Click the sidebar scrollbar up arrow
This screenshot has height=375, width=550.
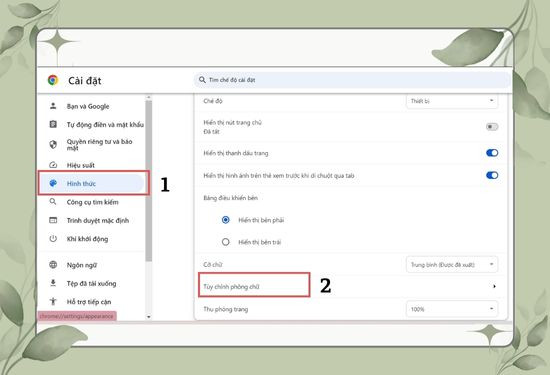click(149, 97)
